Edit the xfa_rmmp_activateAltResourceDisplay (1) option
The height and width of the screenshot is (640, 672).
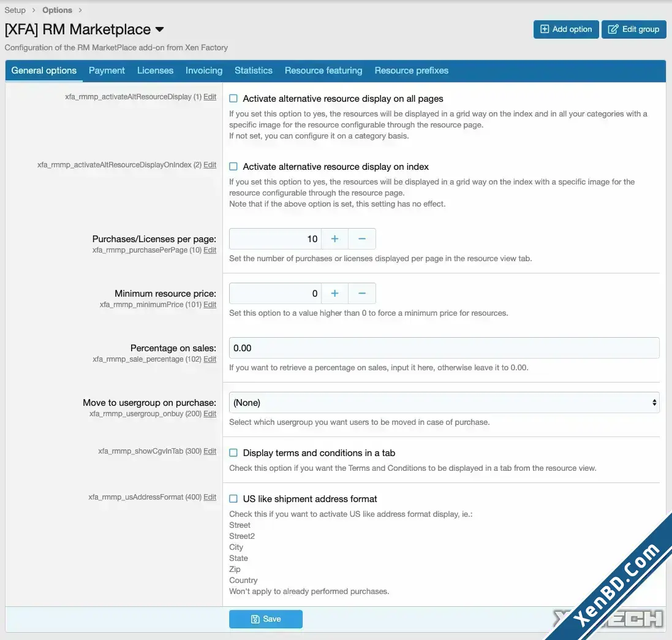tap(210, 97)
